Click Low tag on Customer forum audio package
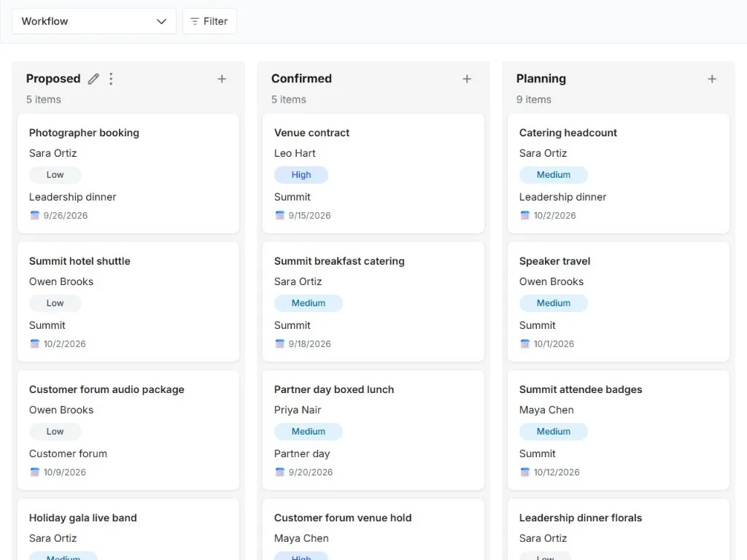Image resolution: width=747 pixels, height=560 pixels. (x=55, y=432)
